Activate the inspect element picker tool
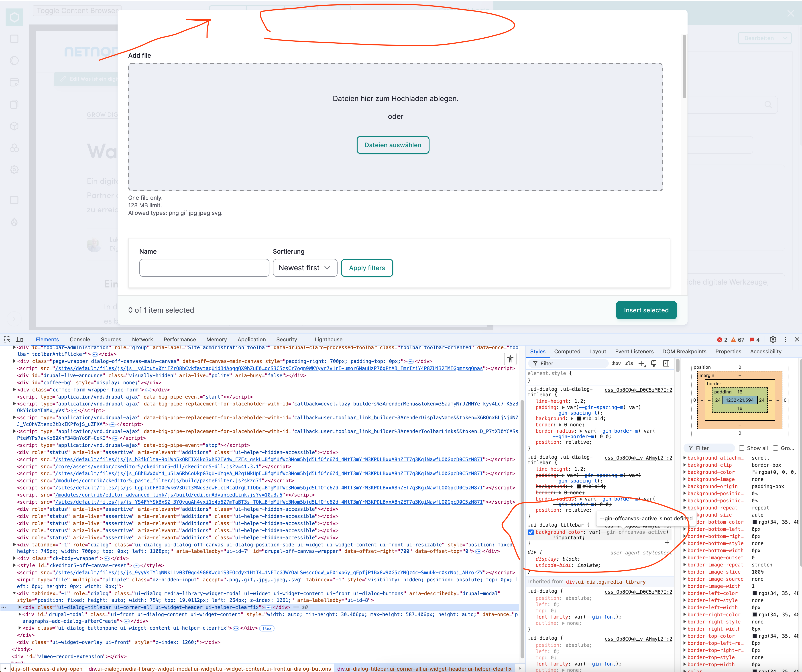The width and height of the screenshot is (802, 672). point(7,339)
